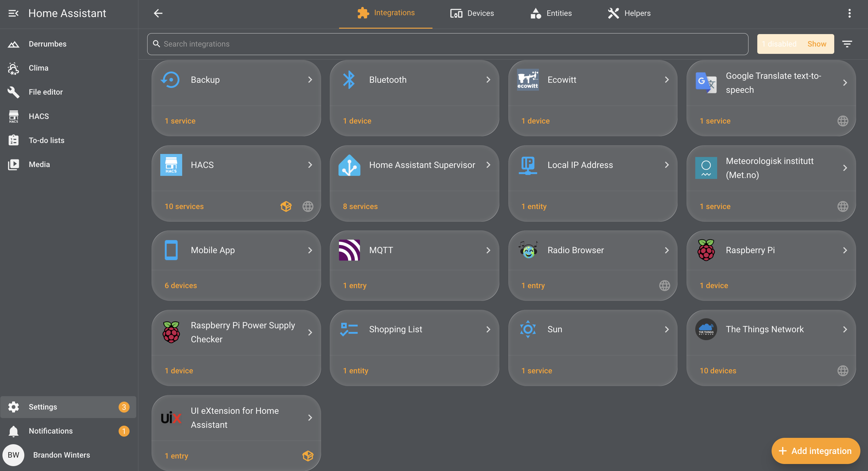Open the filter options icon
This screenshot has height=471, width=868.
click(x=847, y=44)
